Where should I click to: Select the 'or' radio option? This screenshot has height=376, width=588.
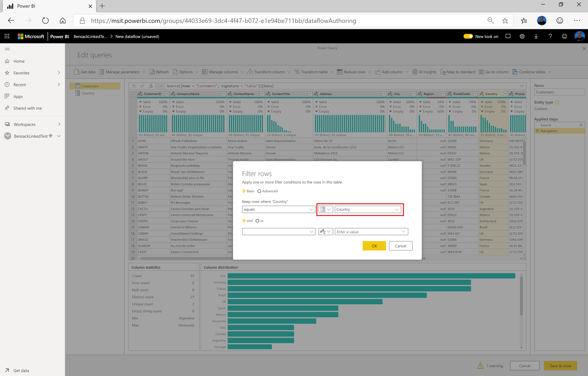257,221
